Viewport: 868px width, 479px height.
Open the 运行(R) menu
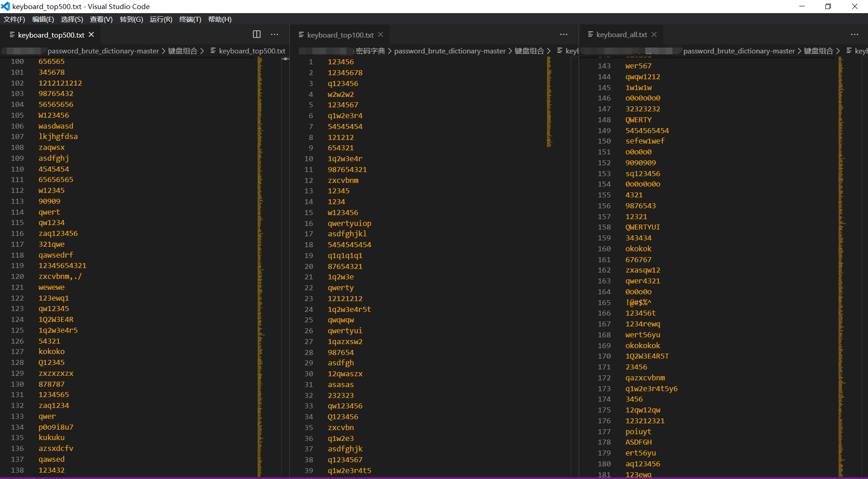point(161,19)
